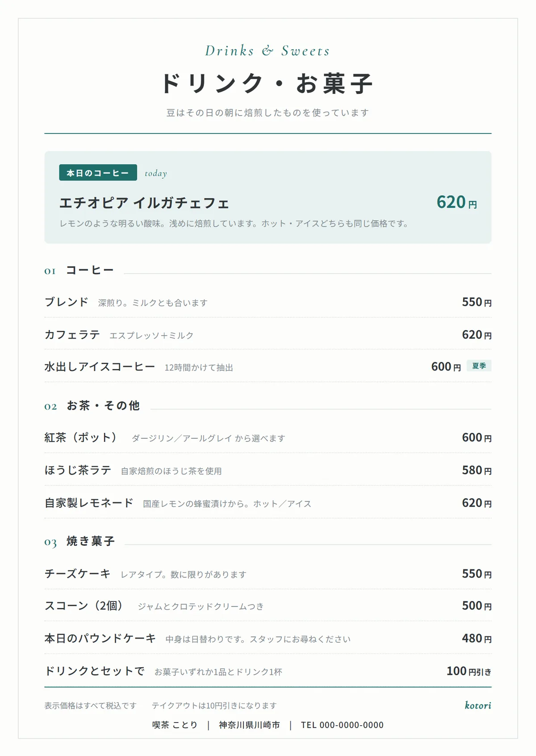The width and height of the screenshot is (536, 756).
Task: Click the 100円引き discount price
Action: pos(469,671)
